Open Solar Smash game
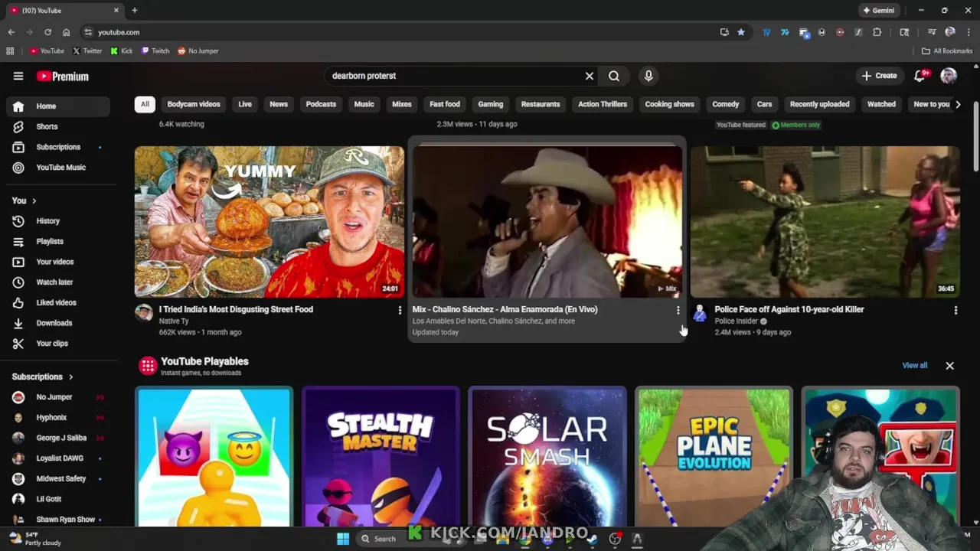 [547, 457]
